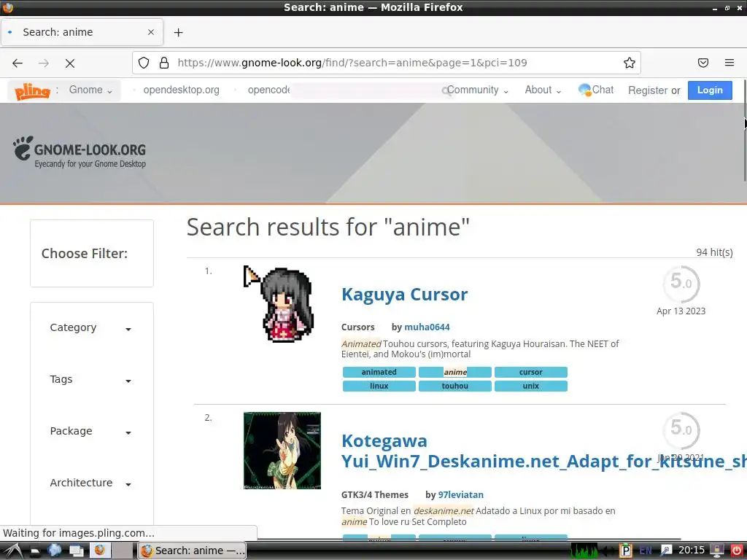Open the Kaguya Cursor result title
Viewport: 747px width, 560px height.
pyautogui.click(x=404, y=295)
